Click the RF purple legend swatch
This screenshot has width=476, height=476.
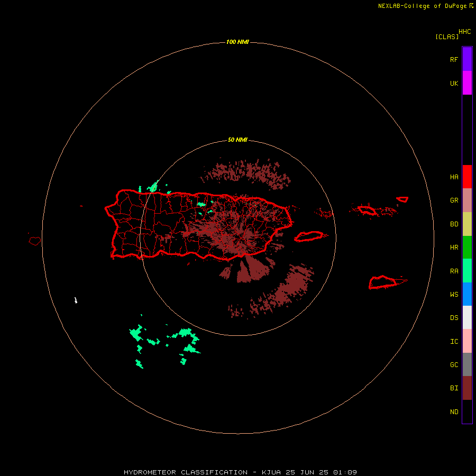(x=467, y=59)
